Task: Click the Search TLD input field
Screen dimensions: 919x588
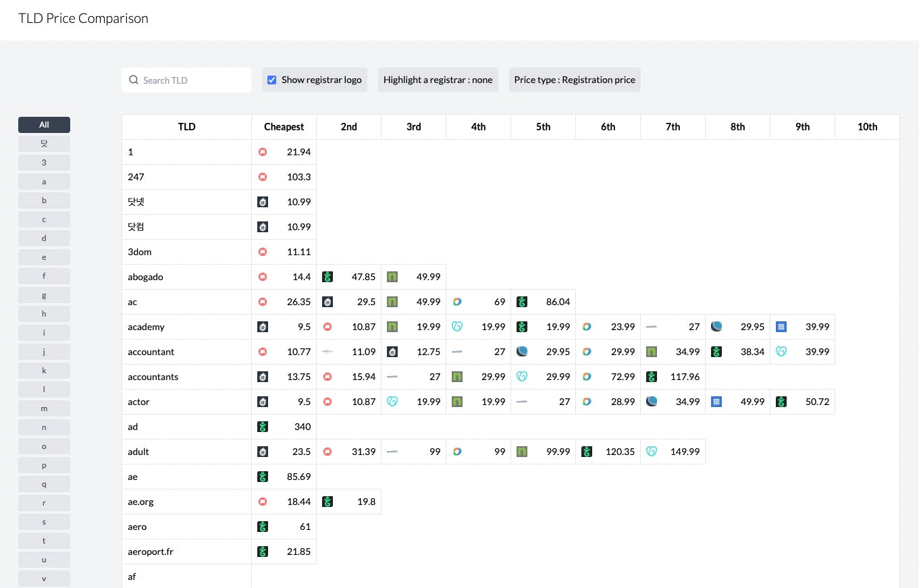Action: coord(186,80)
